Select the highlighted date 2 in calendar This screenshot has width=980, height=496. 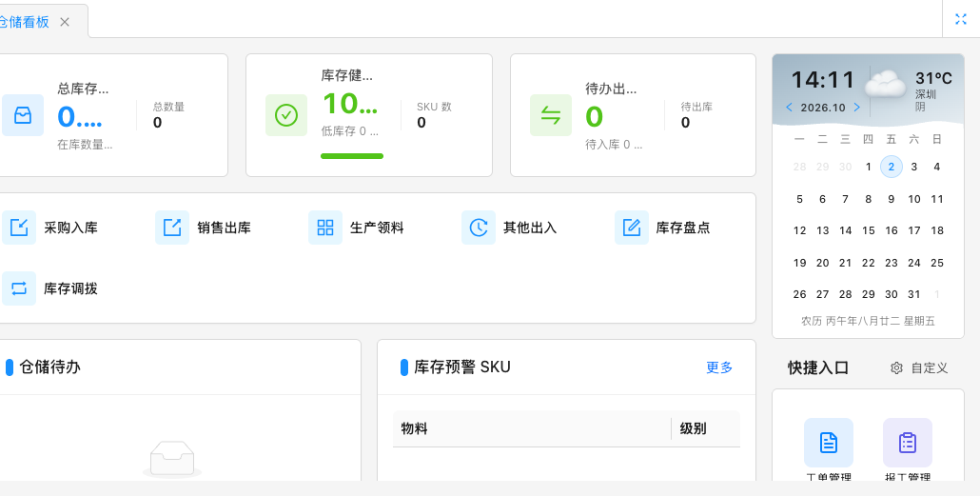tap(892, 167)
